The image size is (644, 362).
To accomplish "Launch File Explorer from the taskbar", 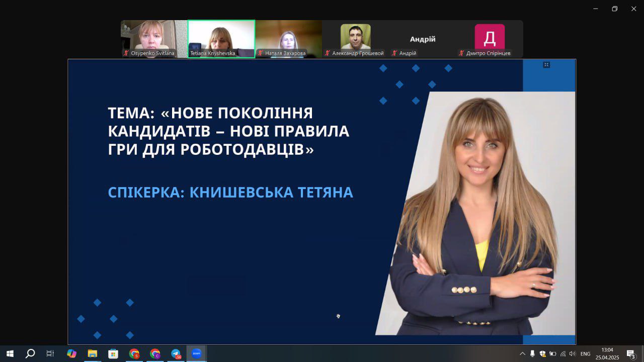I will pos(92,353).
